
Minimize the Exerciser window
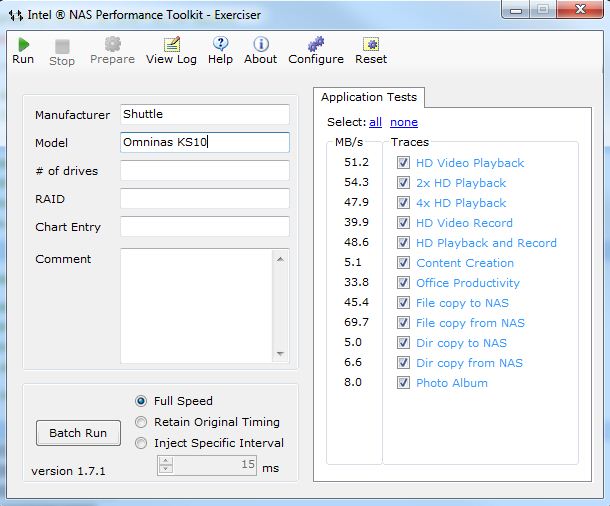(516, 9)
